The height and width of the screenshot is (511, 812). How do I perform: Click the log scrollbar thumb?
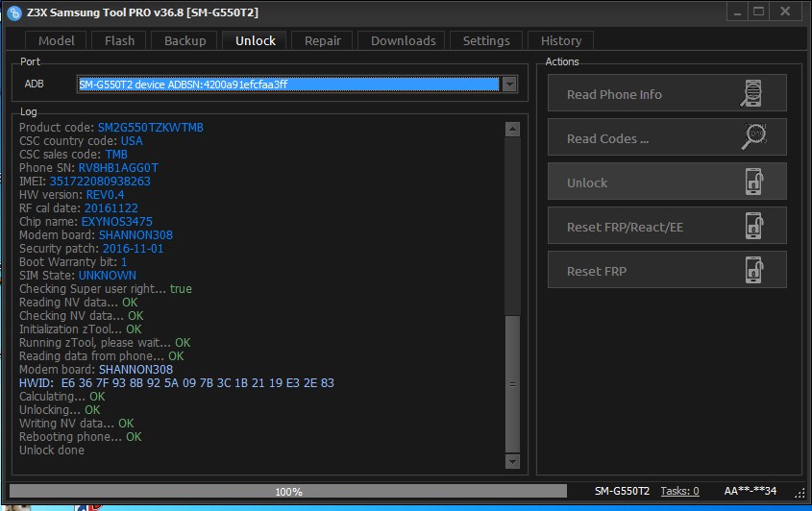[512, 384]
